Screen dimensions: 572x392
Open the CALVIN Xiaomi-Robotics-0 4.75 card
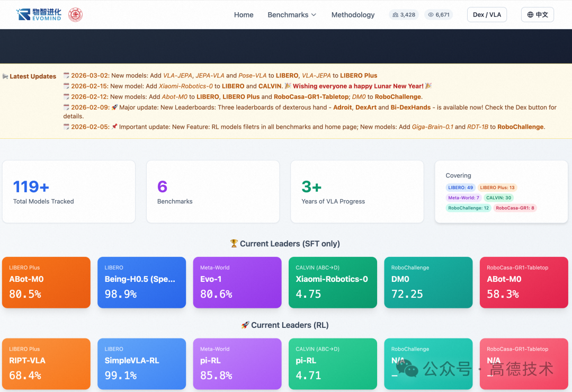[x=333, y=282]
